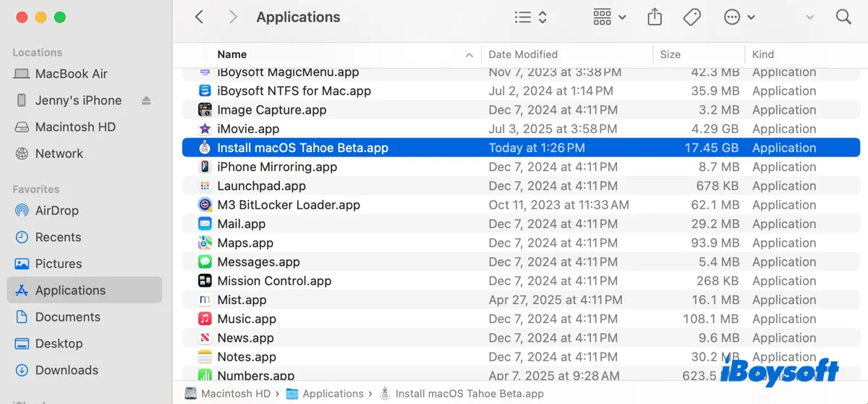The height and width of the screenshot is (404, 868).
Task: Select Downloads in the Favorites sidebar
Action: pos(66,370)
